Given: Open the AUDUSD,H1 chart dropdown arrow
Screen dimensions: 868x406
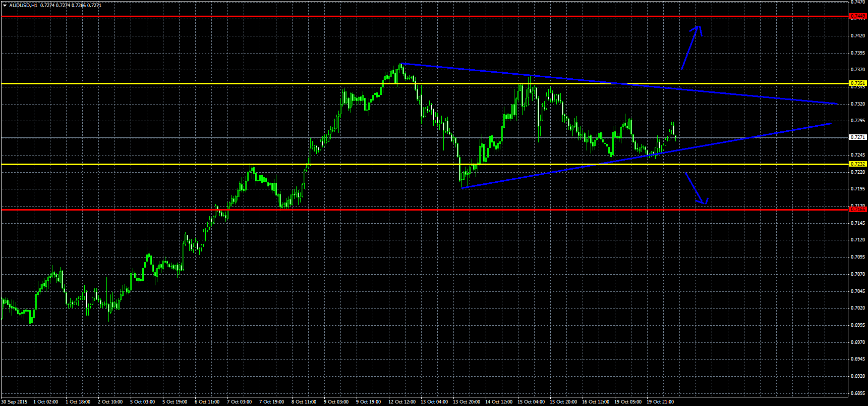Looking at the screenshot, I should click(x=5, y=6).
